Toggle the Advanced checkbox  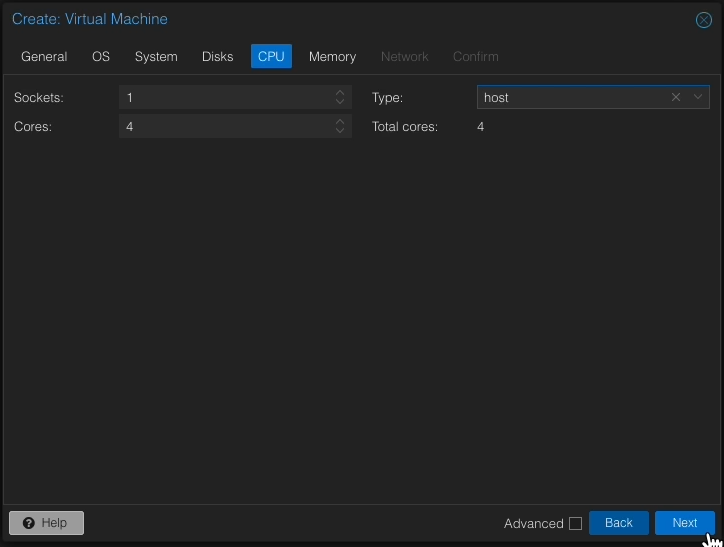[575, 523]
